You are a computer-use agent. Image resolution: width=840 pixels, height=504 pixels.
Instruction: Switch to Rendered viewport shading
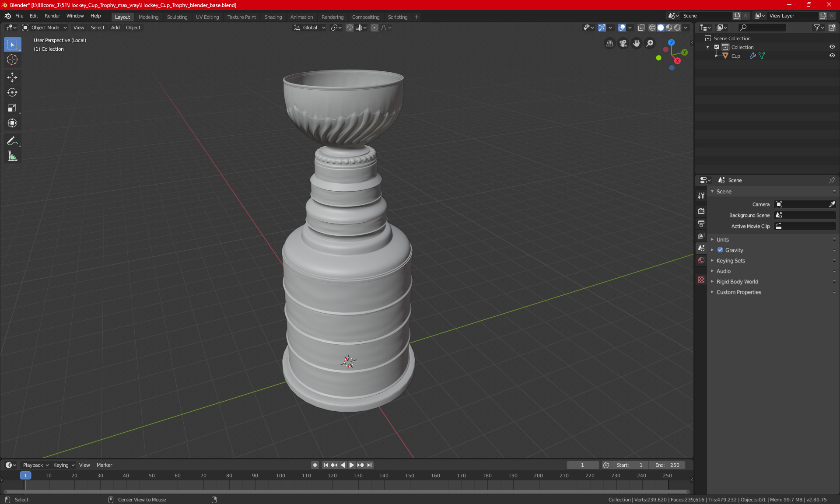(x=677, y=28)
